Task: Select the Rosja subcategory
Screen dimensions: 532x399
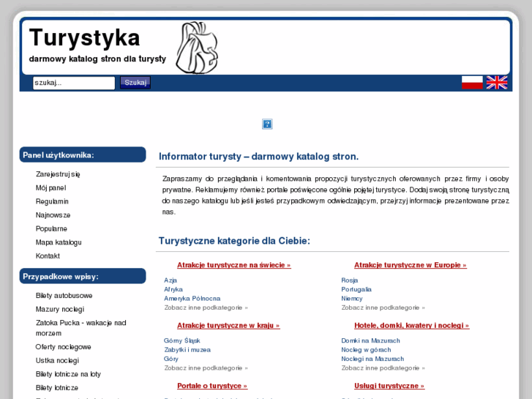Action: coord(350,280)
